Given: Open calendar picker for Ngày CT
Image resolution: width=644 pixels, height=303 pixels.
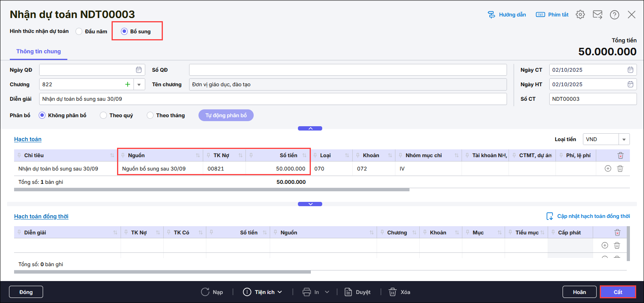Looking at the screenshot, I should [x=630, y=70].
